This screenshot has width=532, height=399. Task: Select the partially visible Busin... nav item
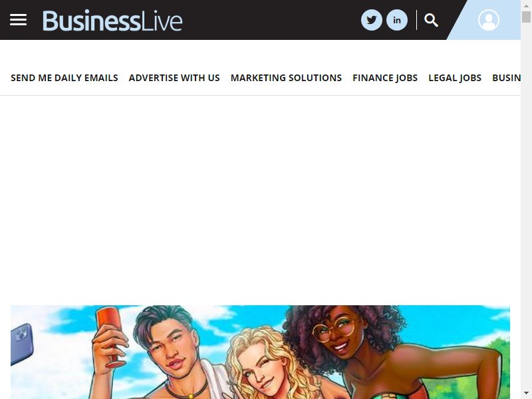click(x=506, y=78)
